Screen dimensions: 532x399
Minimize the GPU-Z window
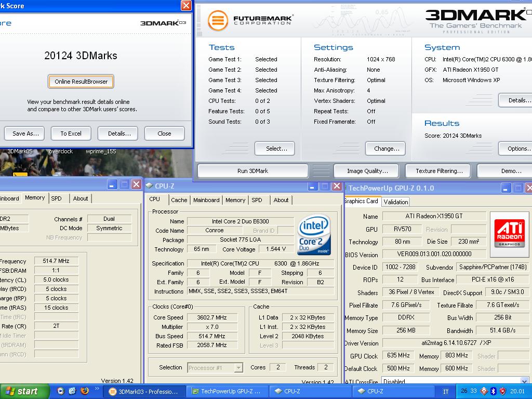(x=505, y=188)
